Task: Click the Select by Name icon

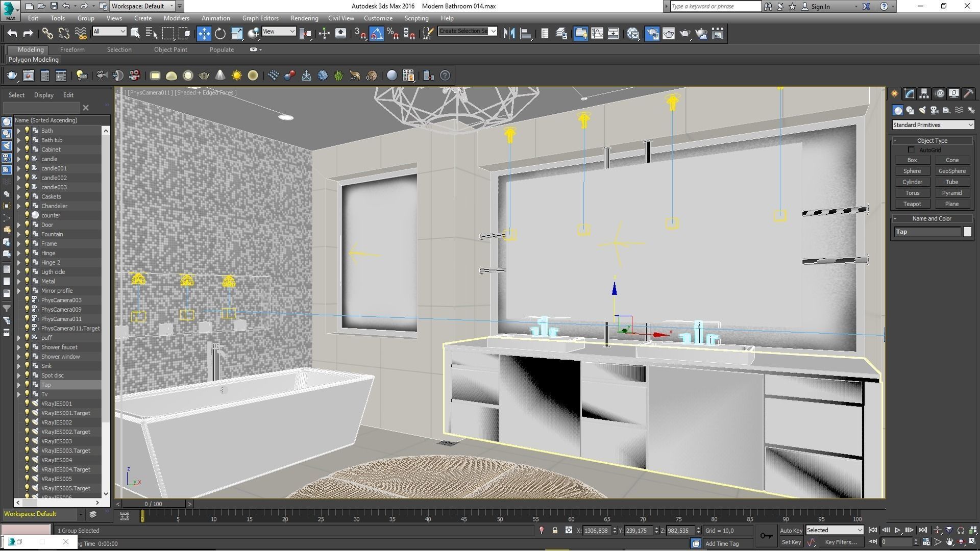Action: tap(152, 34)
